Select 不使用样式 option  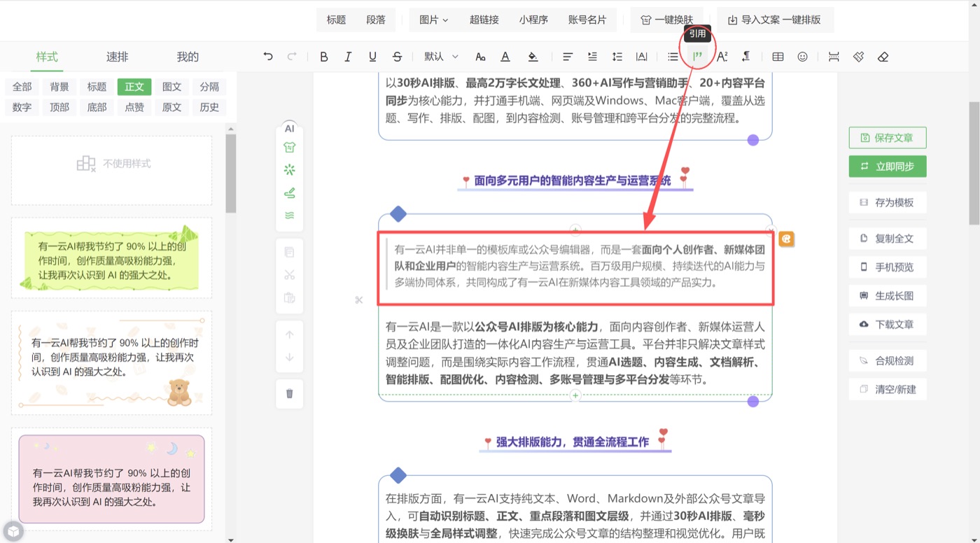112,164
